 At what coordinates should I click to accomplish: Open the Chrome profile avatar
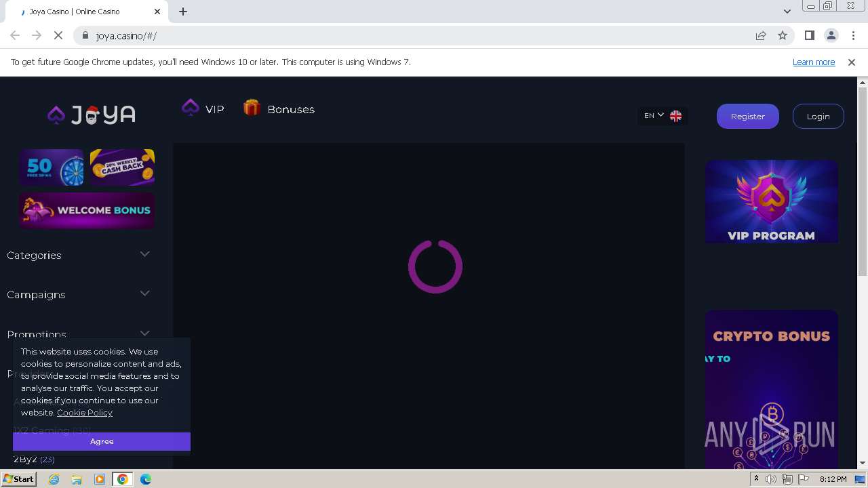point(831,35)
